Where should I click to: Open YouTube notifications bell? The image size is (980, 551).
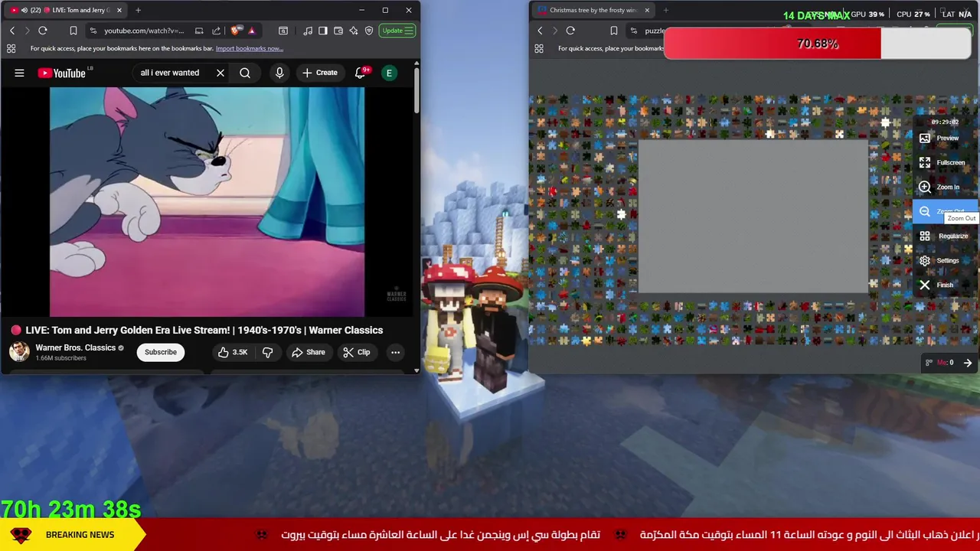[x=361, y=73]
